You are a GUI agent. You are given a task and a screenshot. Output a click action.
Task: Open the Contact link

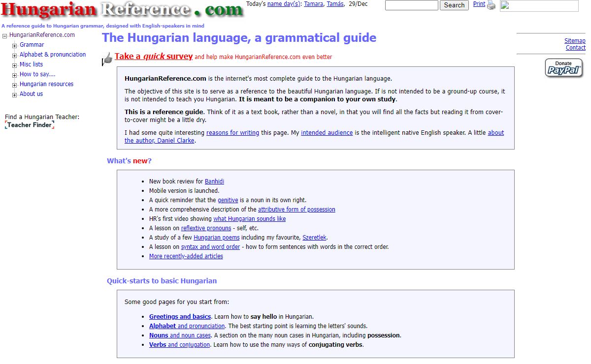pyautogui.click(x=576, y=48)
